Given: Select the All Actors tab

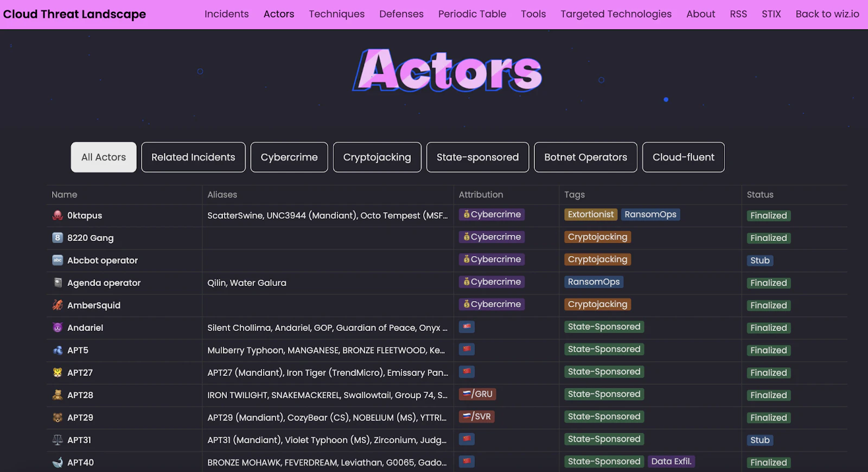Looking at the screenshot, I should click(104, 157).
